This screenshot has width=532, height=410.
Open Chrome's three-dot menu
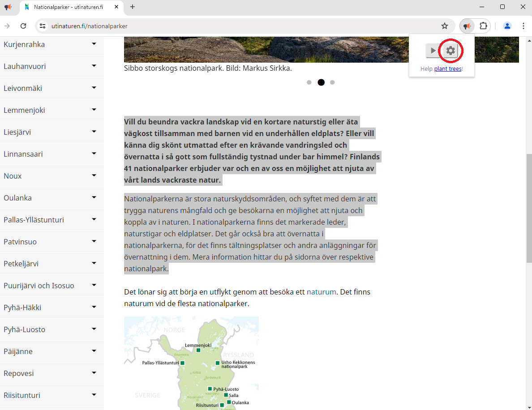(x=523, y=26)
